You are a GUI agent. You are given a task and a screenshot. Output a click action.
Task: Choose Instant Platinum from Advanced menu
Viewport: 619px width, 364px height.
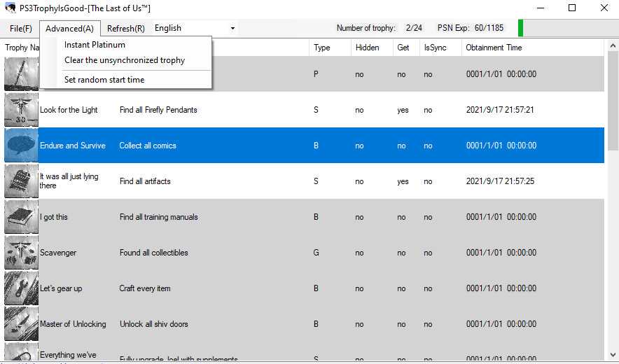click(x=95, y=45)
